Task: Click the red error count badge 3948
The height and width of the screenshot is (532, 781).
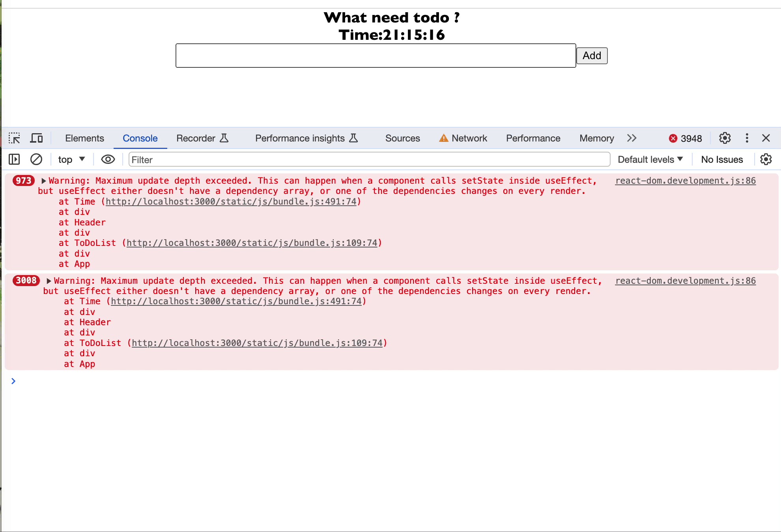Action: (x=685, y=139)
